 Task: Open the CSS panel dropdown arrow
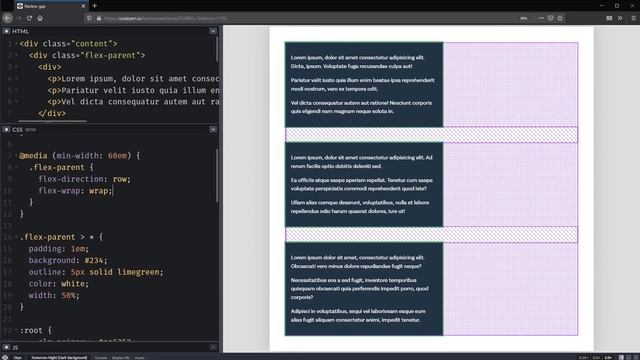click(x=213, y=129)
